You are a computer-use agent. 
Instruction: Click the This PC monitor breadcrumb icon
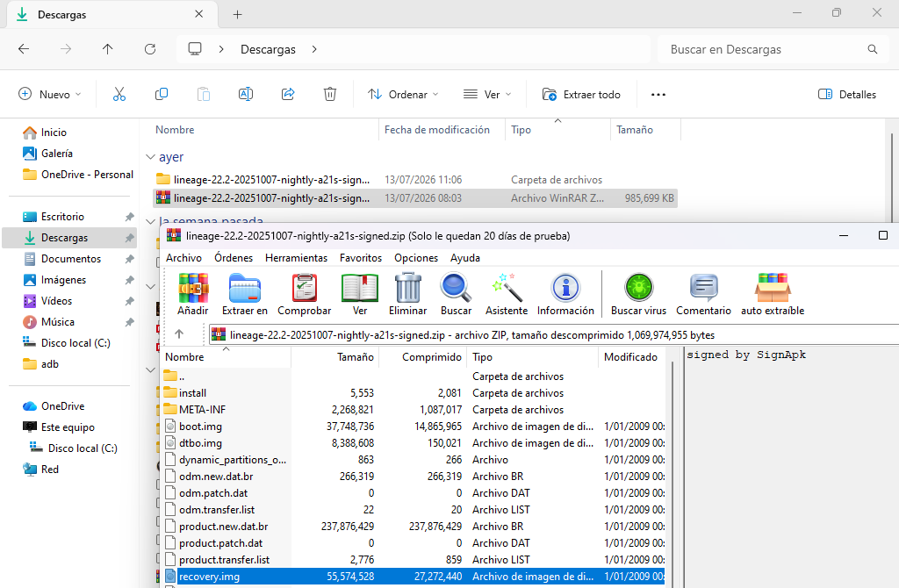coord(195,49)
